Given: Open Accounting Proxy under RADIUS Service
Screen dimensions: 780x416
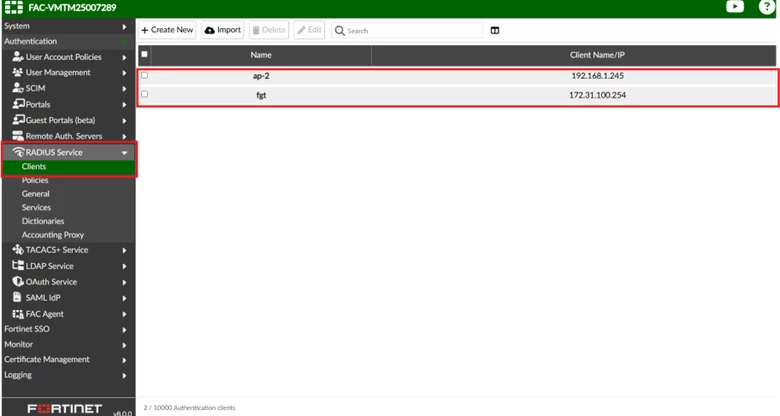Looking at the screenshot, I should [x=53, y=235].
